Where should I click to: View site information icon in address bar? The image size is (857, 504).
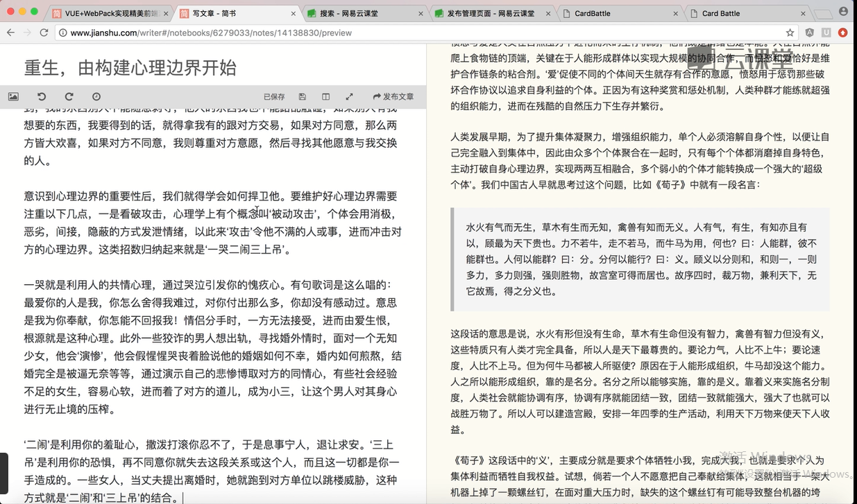click(63, 33)
